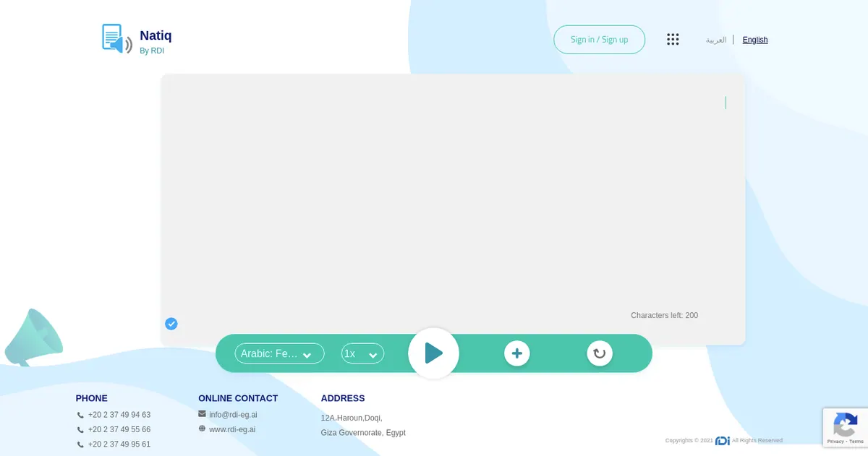868x456 pixels.
Task: Click the phone icon beside +20 2 37 49 94 63
Action: click(80, 416)
